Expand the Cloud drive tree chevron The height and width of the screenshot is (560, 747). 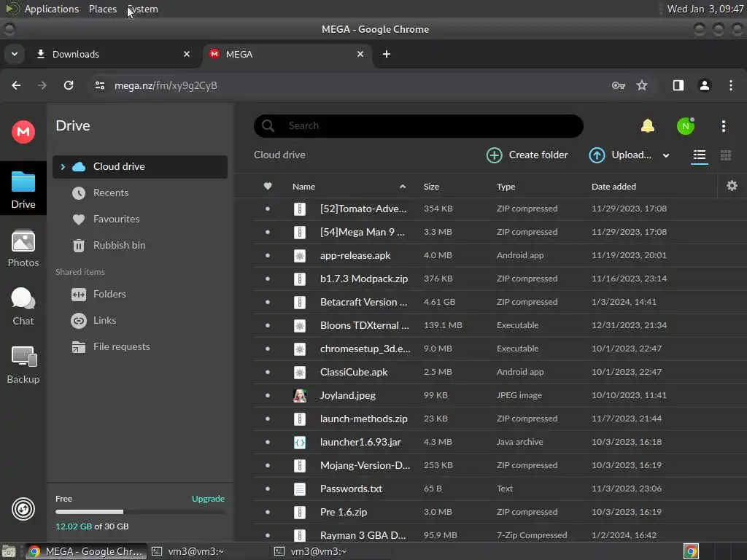click(x=63, y=167)
